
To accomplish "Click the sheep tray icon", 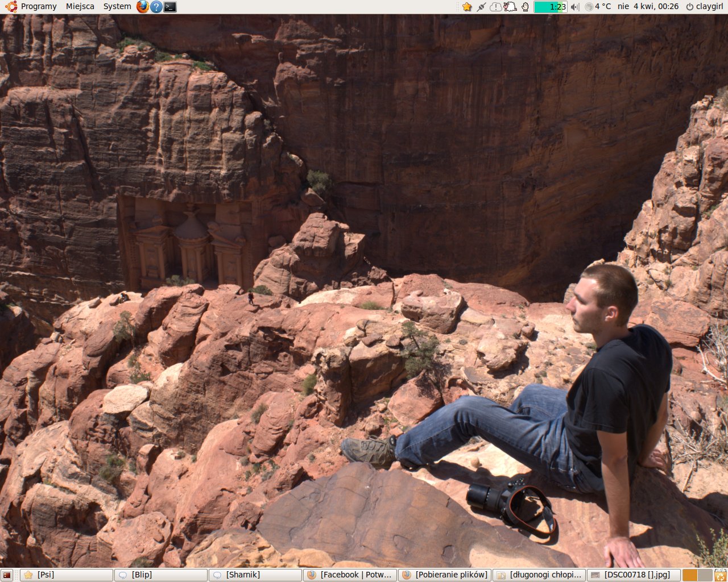I will pyautogui.click(x=510, y=7).
